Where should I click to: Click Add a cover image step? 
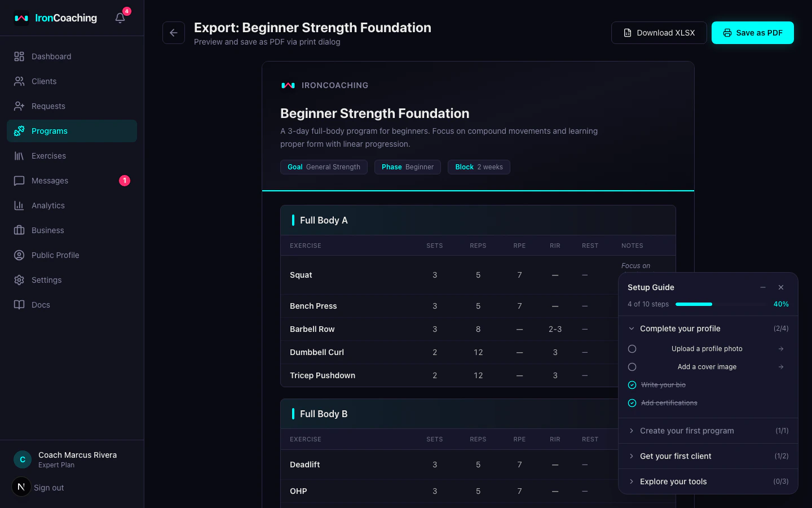(x=707, y=367)
